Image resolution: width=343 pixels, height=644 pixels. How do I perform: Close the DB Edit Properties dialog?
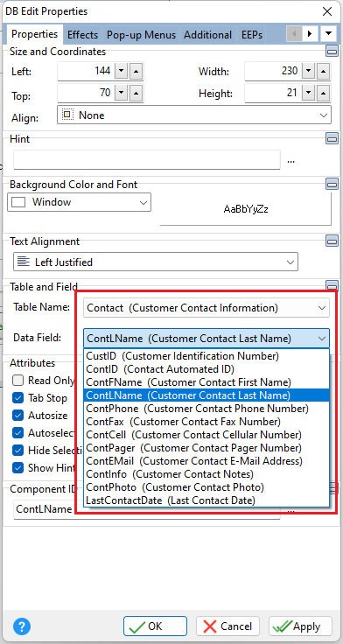327,11
